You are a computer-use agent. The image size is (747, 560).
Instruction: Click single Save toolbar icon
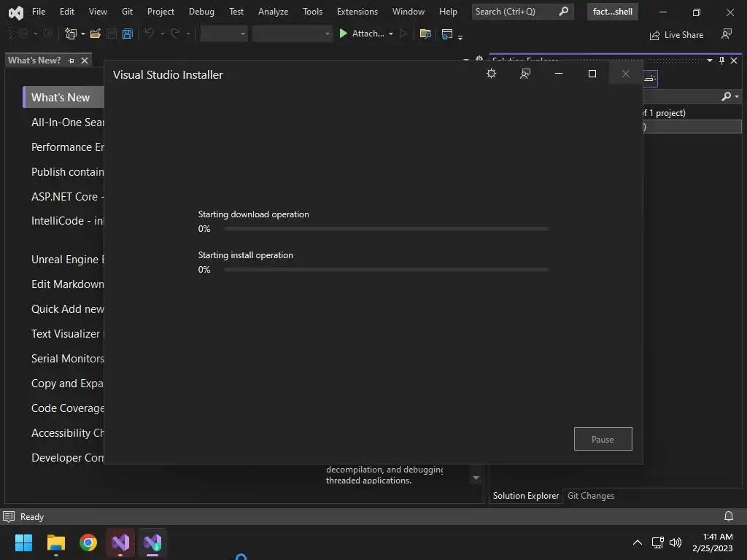pyautogui.click(x=112, y=34)
